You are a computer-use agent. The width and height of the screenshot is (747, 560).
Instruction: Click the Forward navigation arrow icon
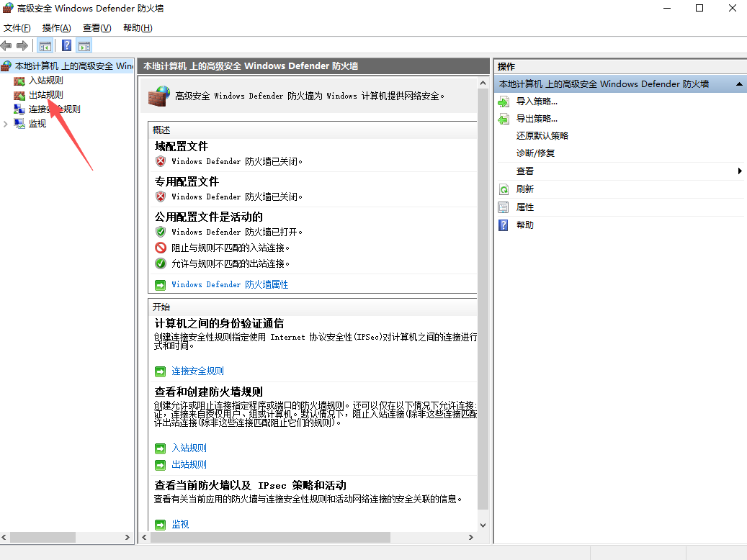(23, 45)
